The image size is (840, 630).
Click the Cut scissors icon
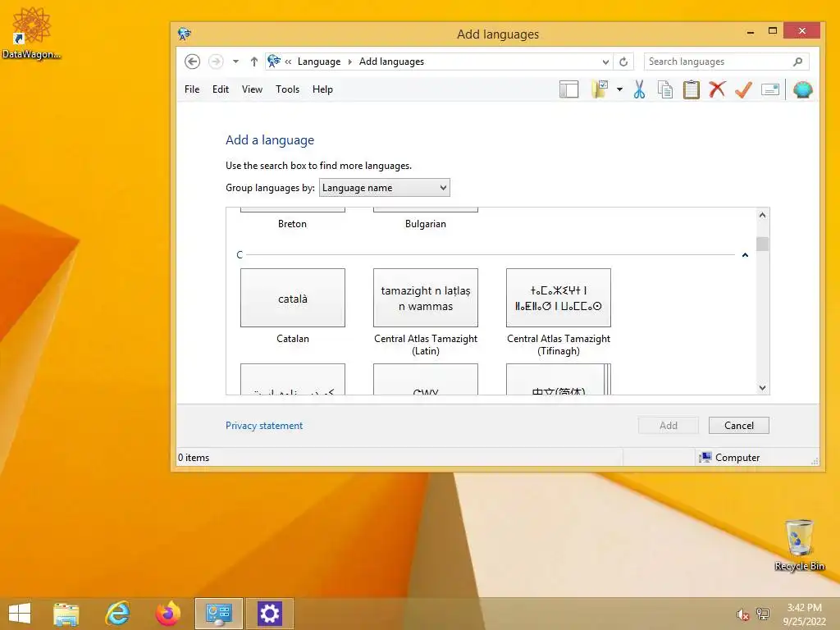coord(639,89)
